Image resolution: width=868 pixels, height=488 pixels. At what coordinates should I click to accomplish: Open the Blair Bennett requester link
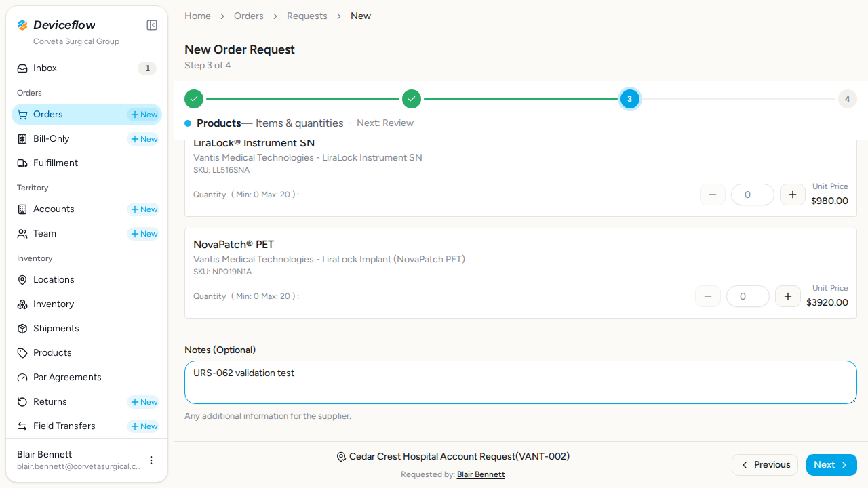pyautogui.click(x=481, y=474)
